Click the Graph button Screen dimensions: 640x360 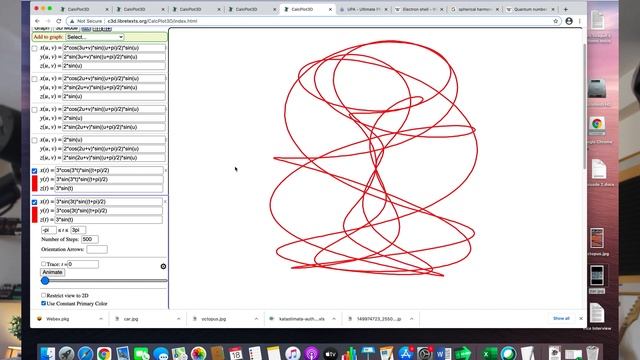coord(42,29)
